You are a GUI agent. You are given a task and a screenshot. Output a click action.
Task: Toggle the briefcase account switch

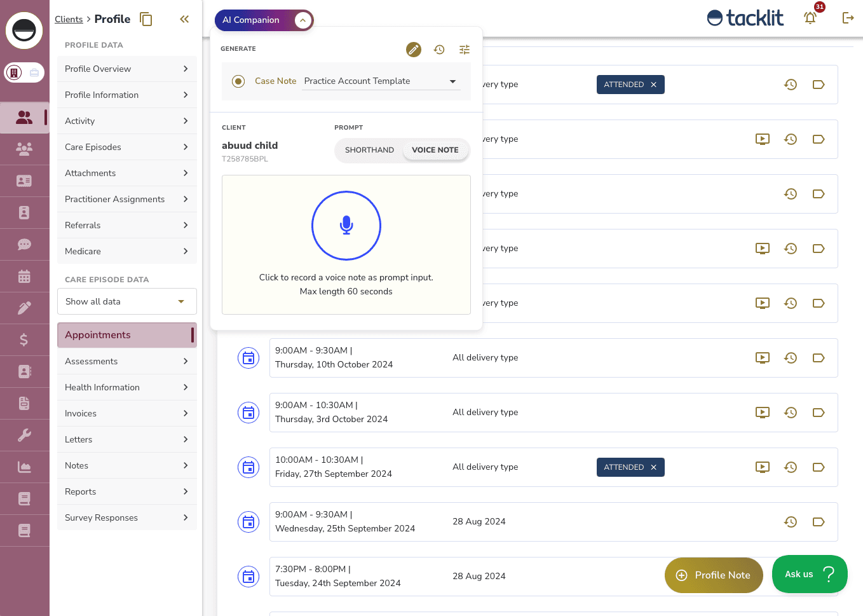(34, 72)
